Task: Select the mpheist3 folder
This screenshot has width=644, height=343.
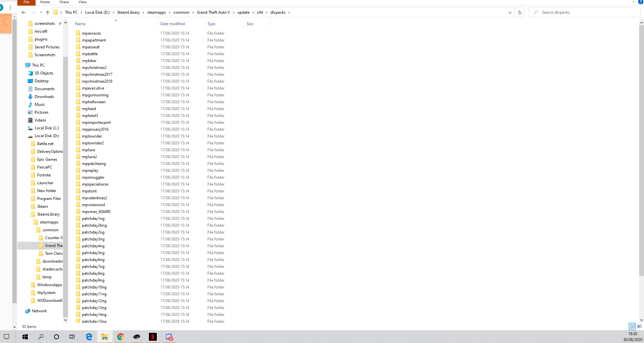Action: tap(90, 116)
